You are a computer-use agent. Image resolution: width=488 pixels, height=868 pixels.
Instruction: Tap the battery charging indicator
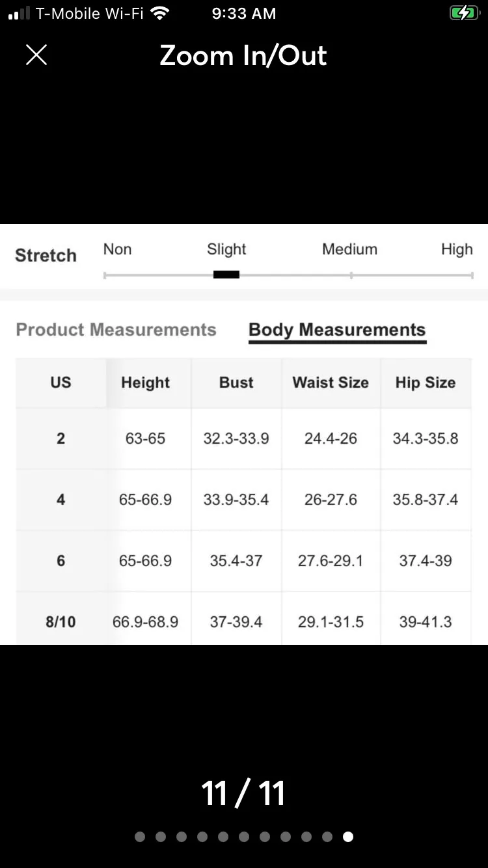point(464,13)
